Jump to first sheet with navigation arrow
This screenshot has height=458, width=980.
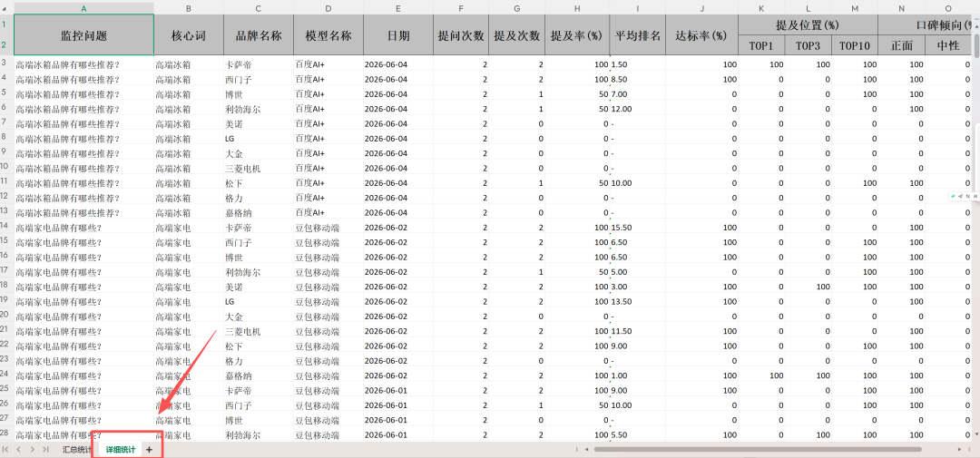(x=5, y=449)
